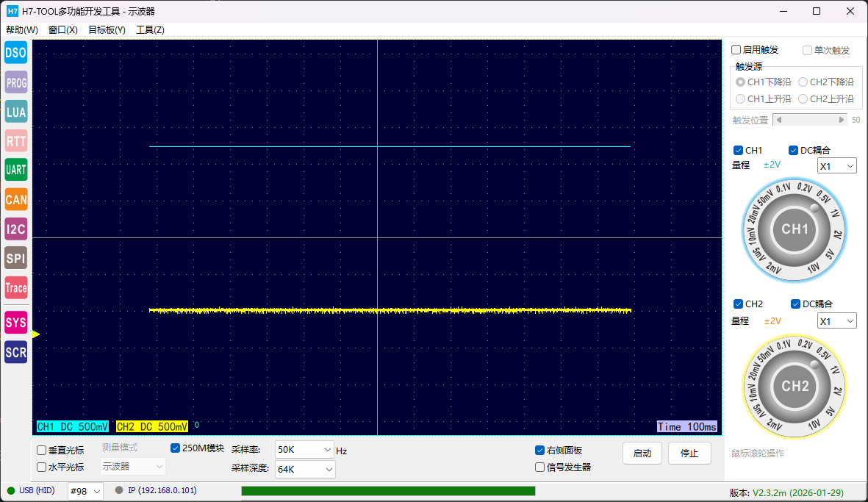868x502 pixels.
Task: Open the CH1 X1 probe dropdown
Action: point(837,166)
